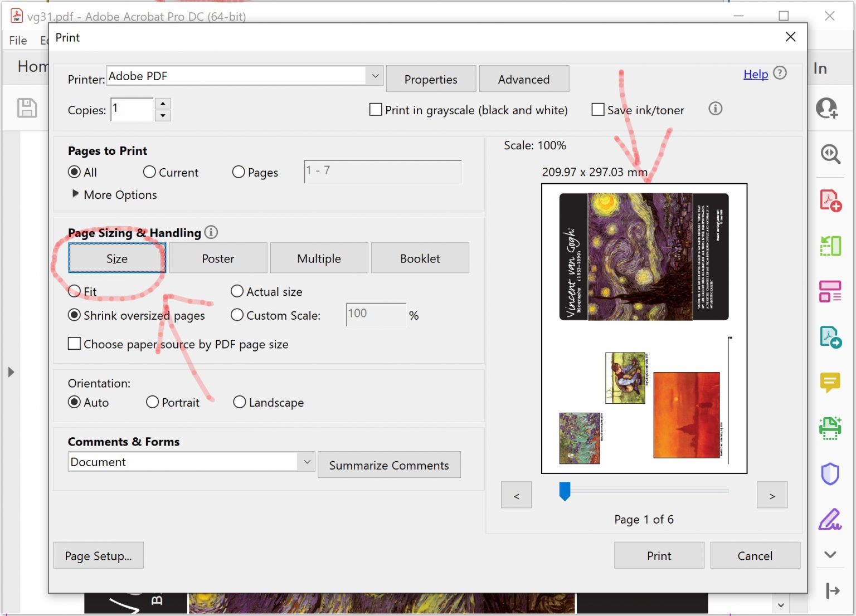Select the Landscape orientation option
The image size is (856, 616).
tap(240, 402)
